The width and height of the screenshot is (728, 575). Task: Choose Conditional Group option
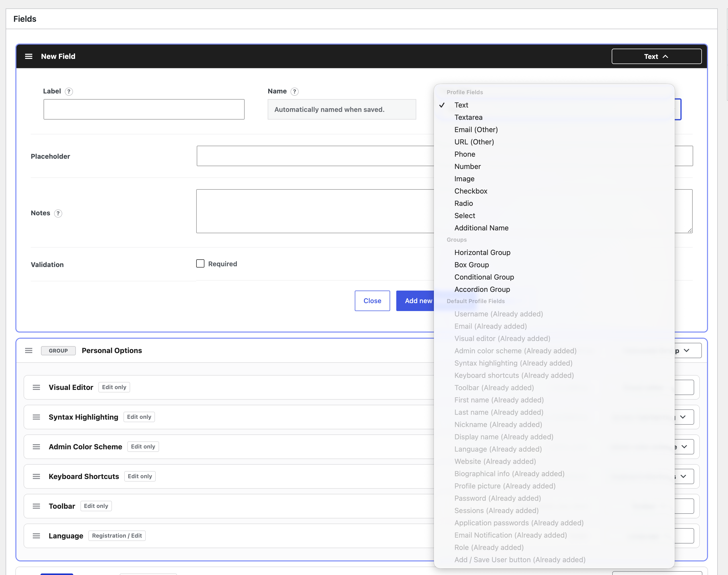coord(554,277)
